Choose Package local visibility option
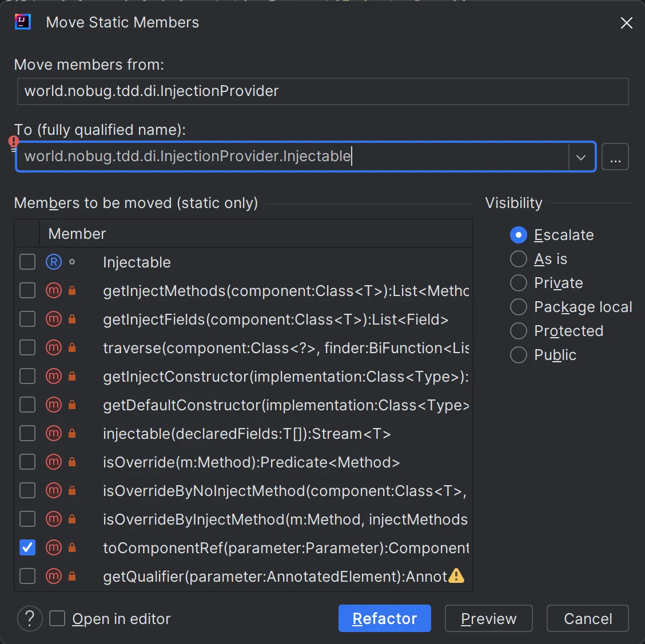 pos(518,307)
